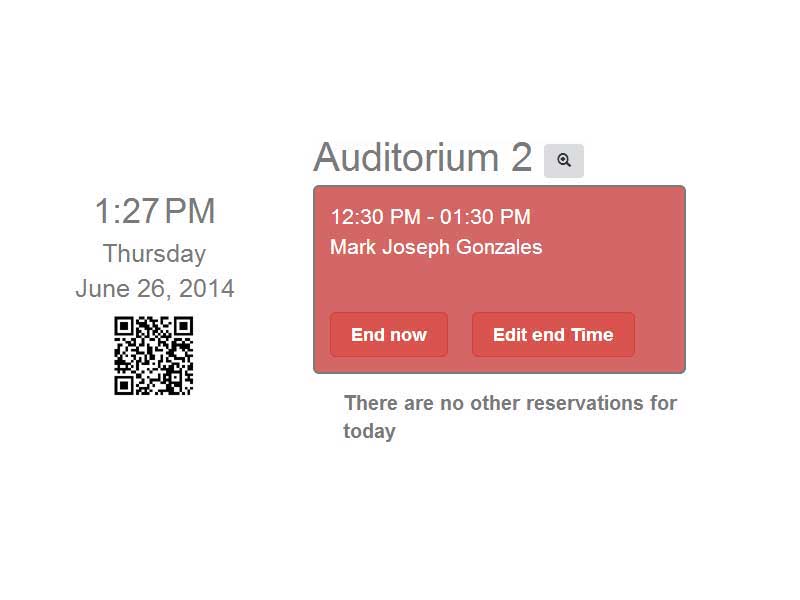Click the Thursday weekday label

(154, 254)
